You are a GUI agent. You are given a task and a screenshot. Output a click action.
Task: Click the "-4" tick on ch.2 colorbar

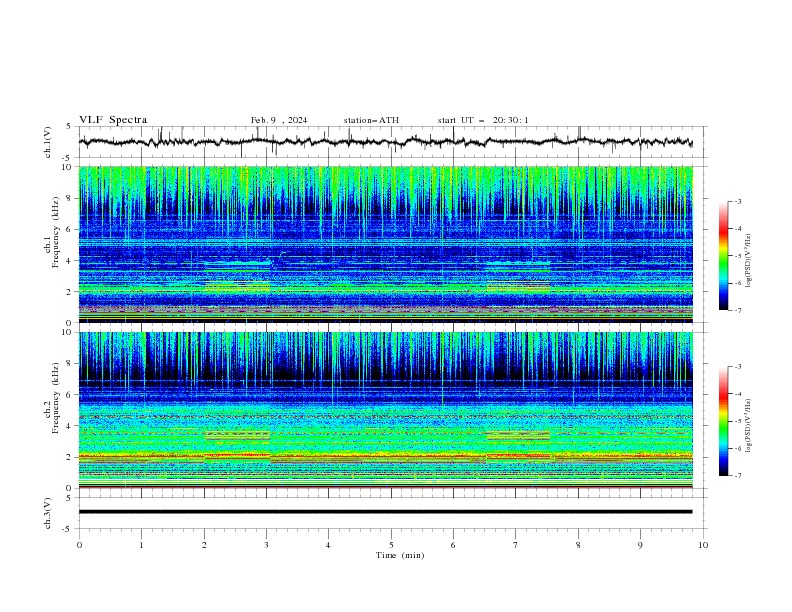tap(738, 394)
